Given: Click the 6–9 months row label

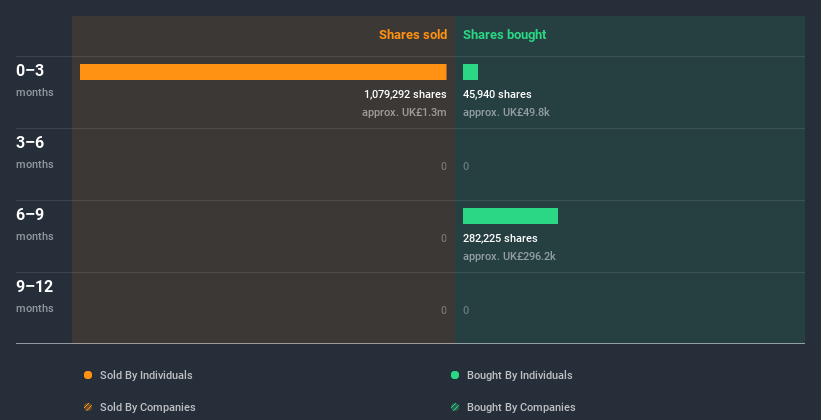Looking at the screenshot, I should click(35, 224).
